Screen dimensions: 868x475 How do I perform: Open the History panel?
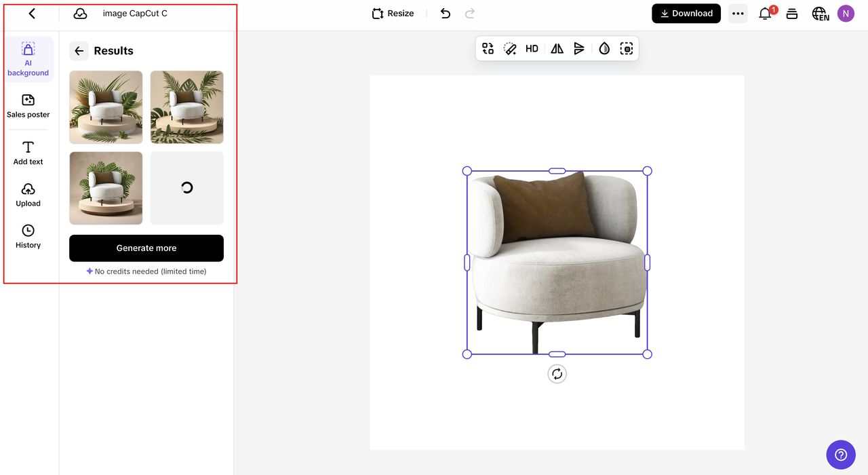(x=28, y=236)
